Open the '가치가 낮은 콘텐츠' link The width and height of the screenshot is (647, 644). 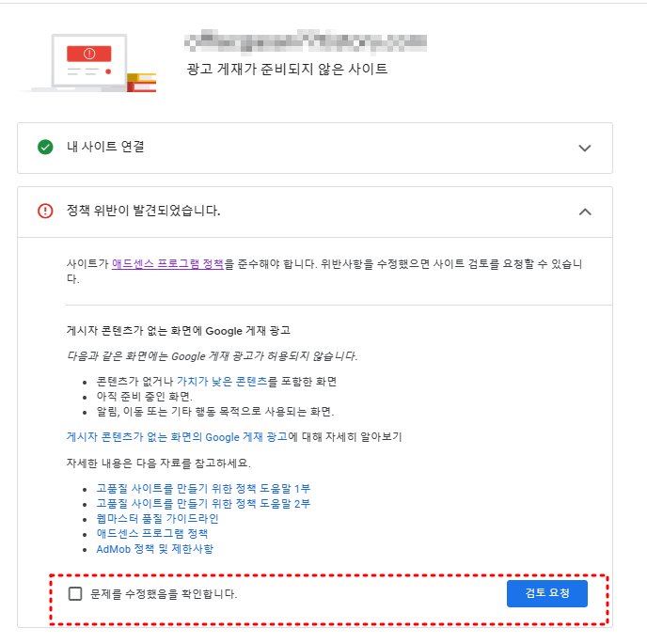tap(222, 382)
